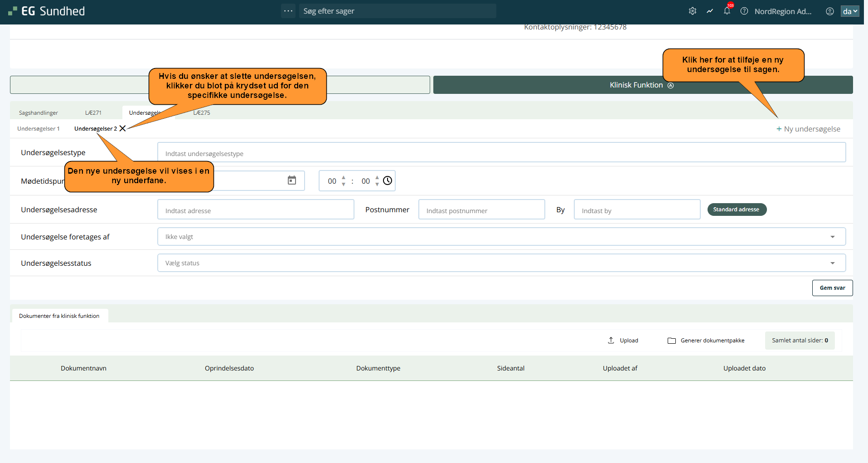Open the user profile icon
Screen dimensions: 868x463
tap(829, 11)
